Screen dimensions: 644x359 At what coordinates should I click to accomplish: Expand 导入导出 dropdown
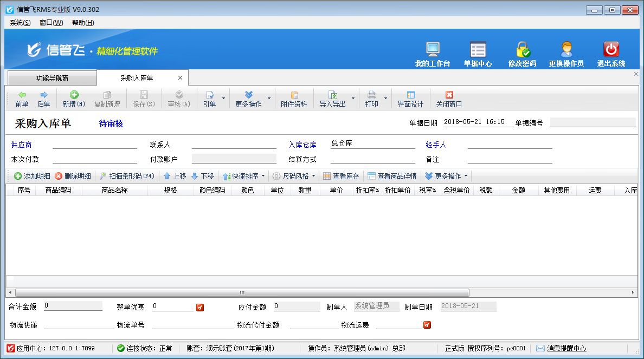[x=353, y=99]
